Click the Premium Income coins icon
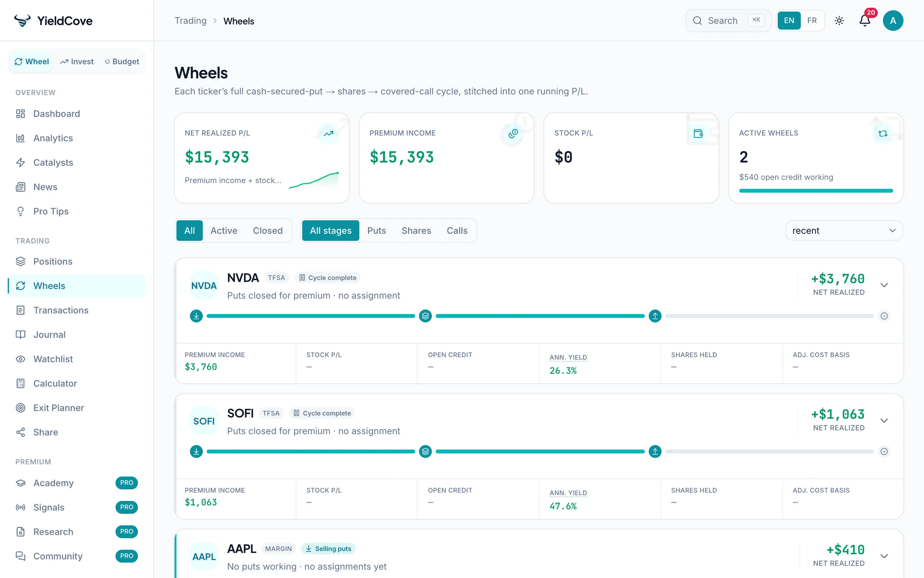924x578 pixels. point(513,134)
